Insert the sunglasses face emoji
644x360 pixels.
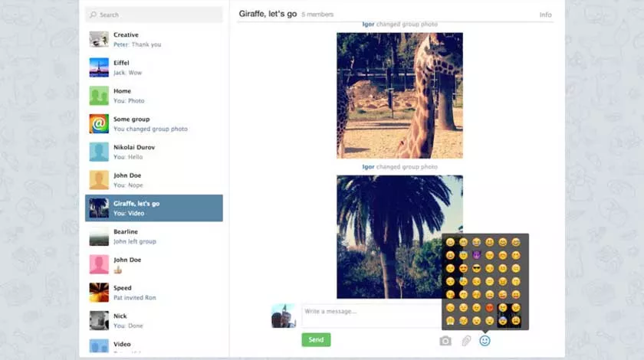click(476, 268)
